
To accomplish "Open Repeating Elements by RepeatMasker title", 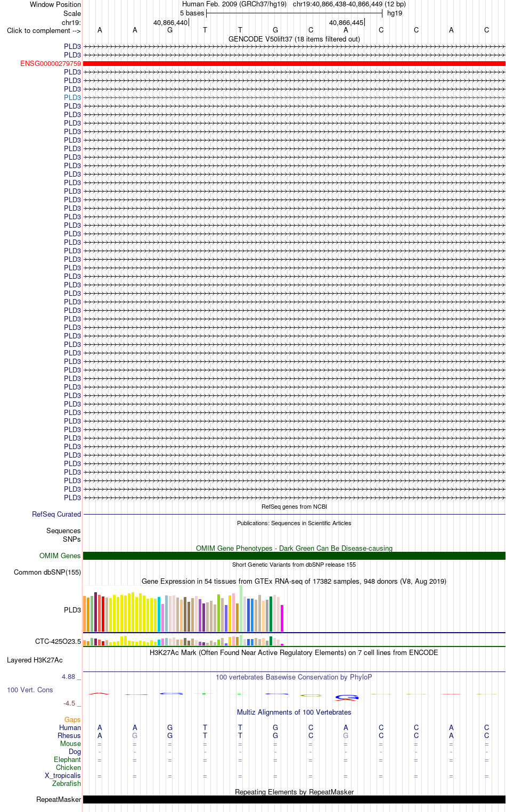I will [294, 792].
